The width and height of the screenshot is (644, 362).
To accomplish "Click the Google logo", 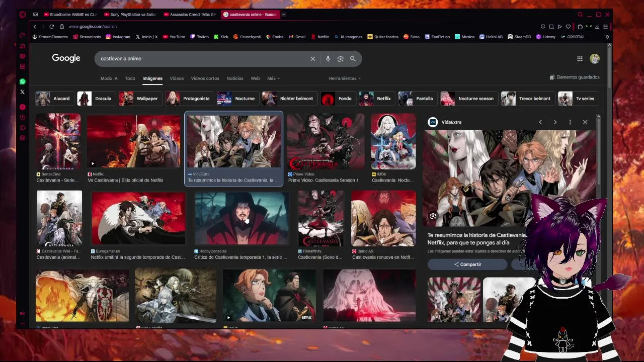I will [x=66, y=58].
